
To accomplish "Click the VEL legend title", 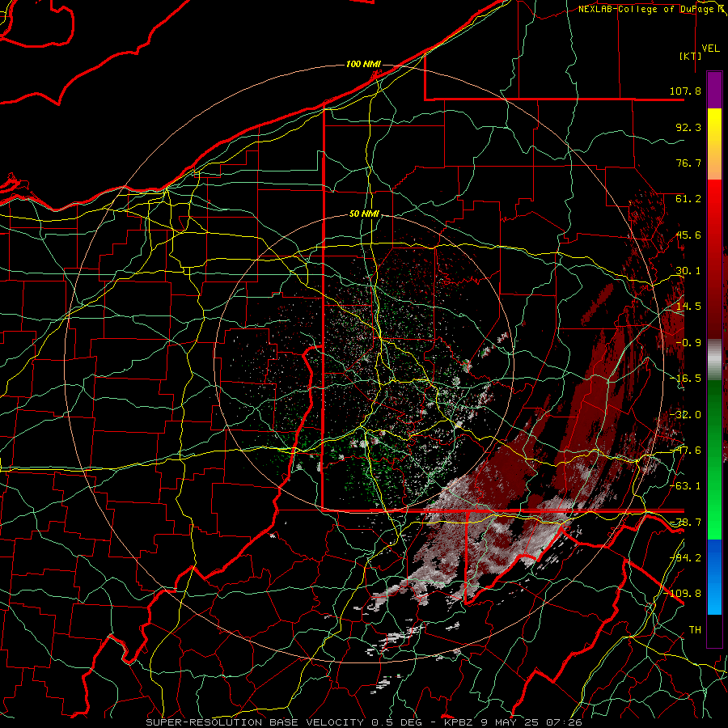I will point(710,49).
